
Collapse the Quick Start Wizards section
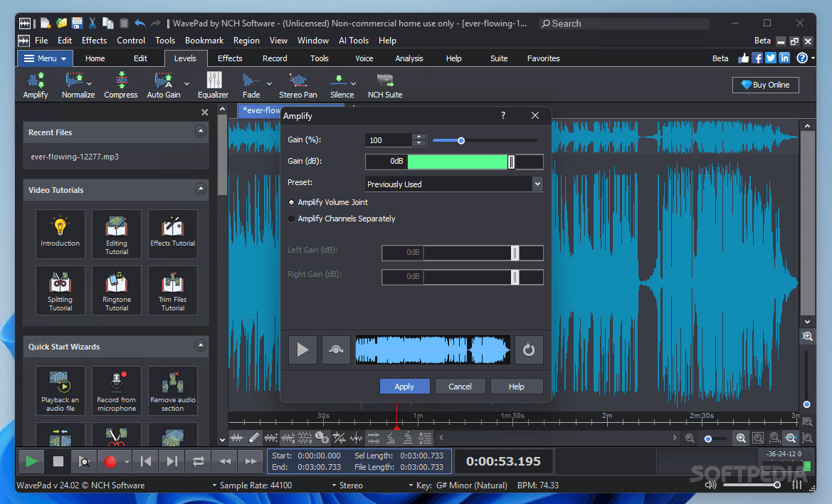[x=201, y=345]
